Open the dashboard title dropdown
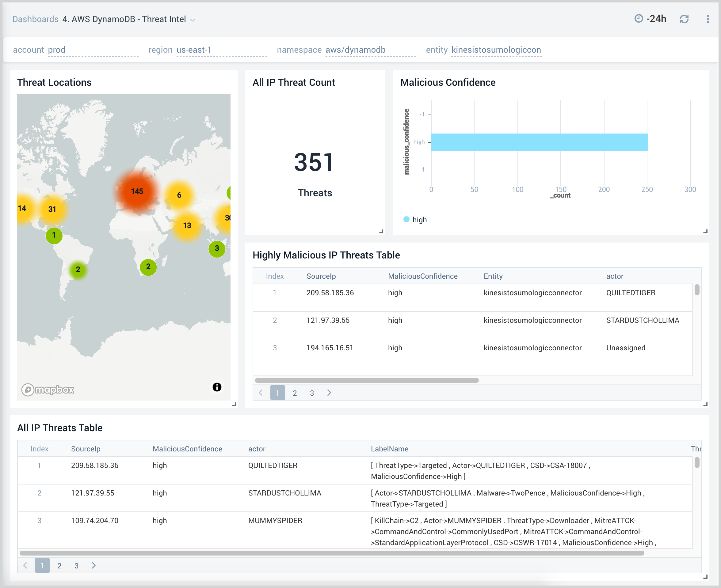Viewport: 721px width, 588px height. click(x=193, y=20)
